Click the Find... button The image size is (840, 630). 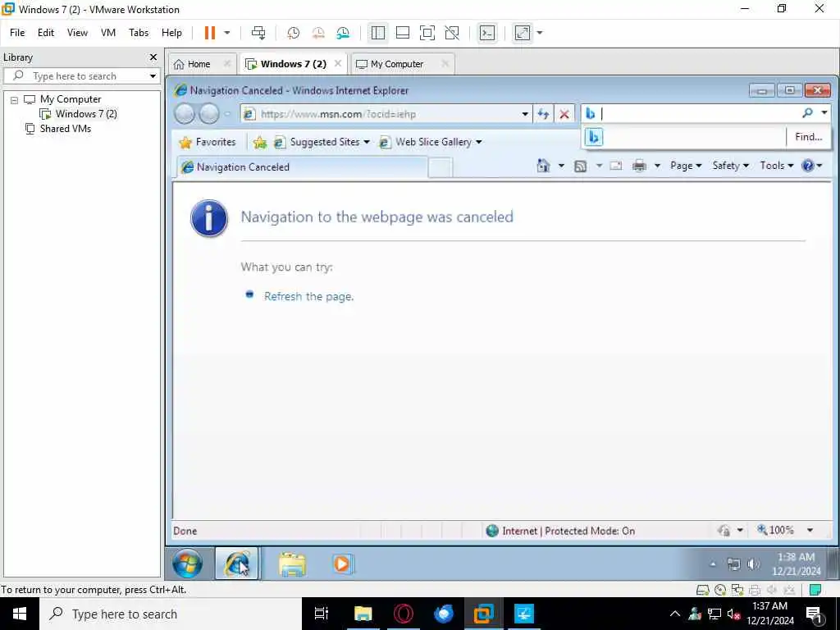click(808, 137)
